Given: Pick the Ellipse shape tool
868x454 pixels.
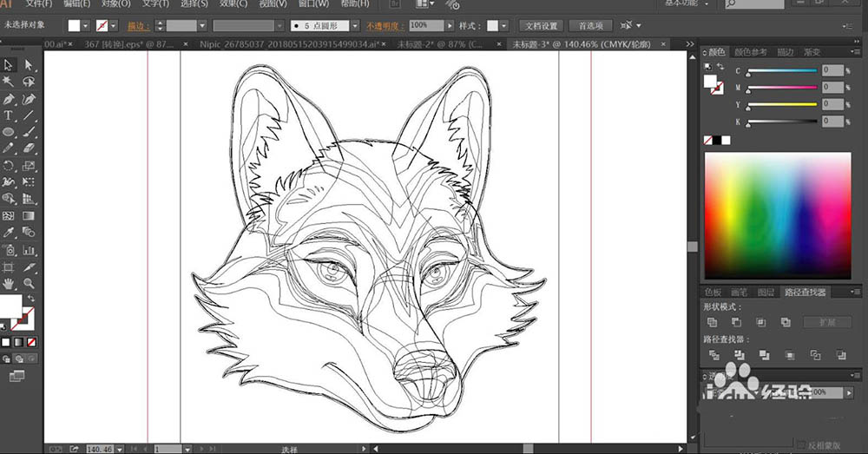Looking at the screenshot, I should pos(9,132).
